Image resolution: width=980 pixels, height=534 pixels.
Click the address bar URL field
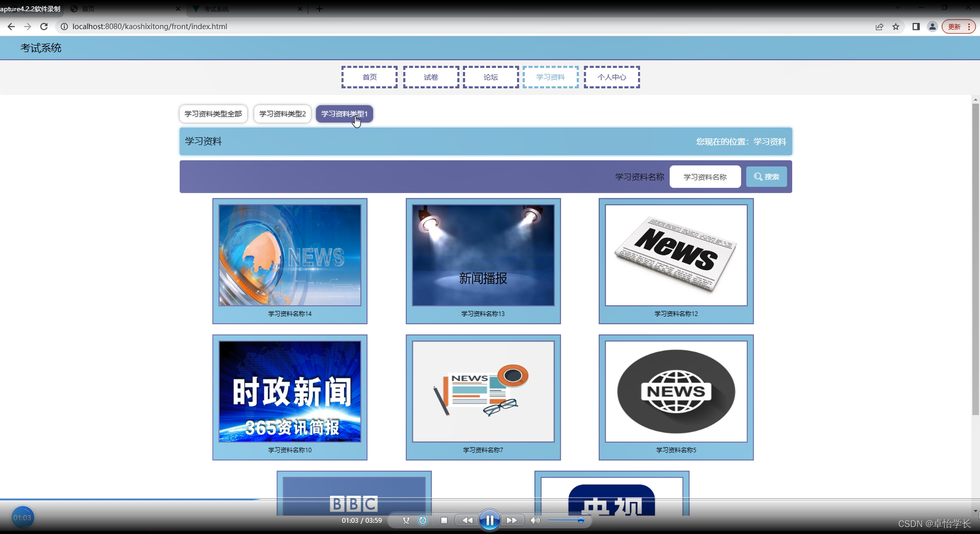[x=464, y=27]
